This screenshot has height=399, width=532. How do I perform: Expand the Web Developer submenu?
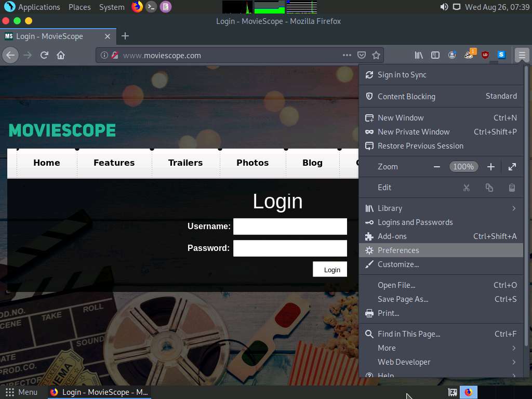tap(514, 362)
